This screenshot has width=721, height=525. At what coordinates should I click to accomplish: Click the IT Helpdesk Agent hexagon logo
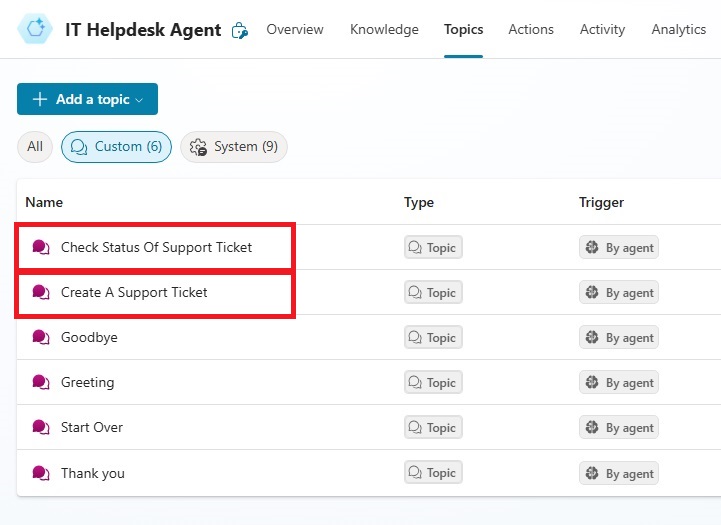(x=35, y=29)
